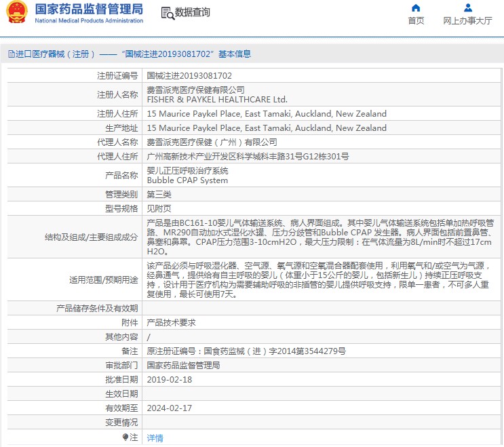
Task: Select the composition paragraph starting 产品是由BC161-10
Action: click(320, 237)
